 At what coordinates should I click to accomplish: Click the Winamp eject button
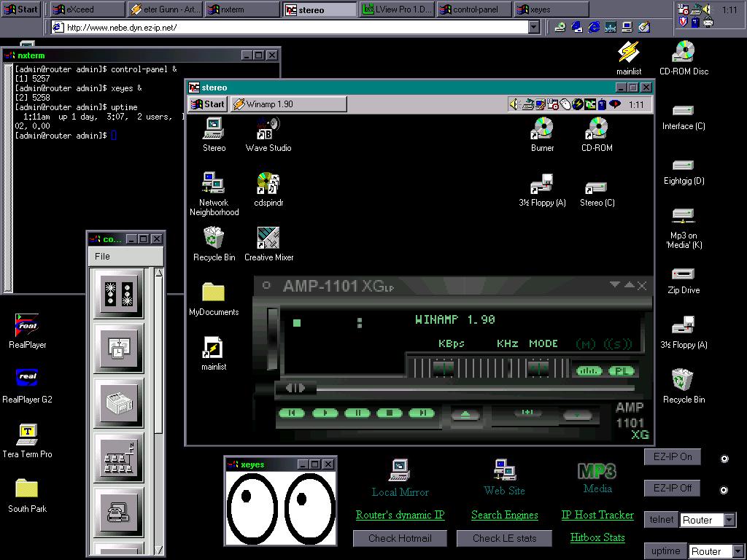[x=465, y=415]
